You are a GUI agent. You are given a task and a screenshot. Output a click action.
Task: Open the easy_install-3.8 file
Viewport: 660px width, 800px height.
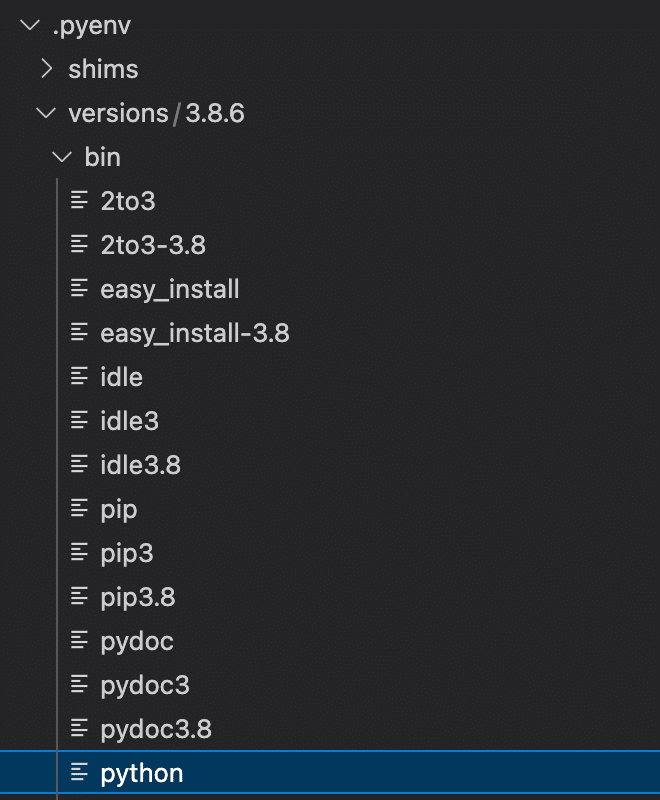click(195, 332)
